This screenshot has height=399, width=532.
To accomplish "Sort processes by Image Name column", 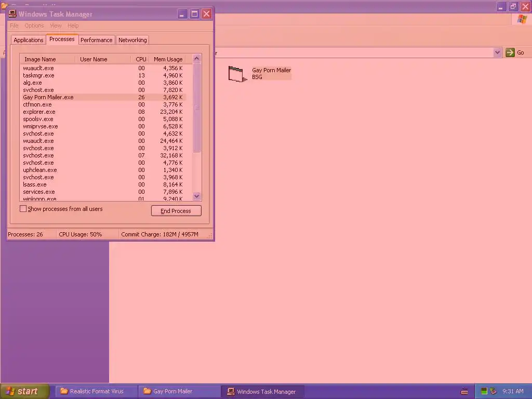I will click(x=47, y=59).
